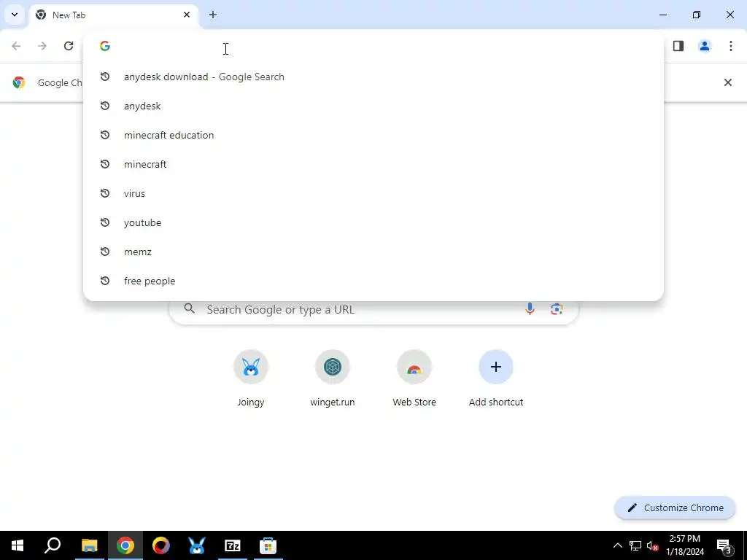Open the winget.run shortcut
The height and width of the screenshot is (560, 747).
pos(333,379)
